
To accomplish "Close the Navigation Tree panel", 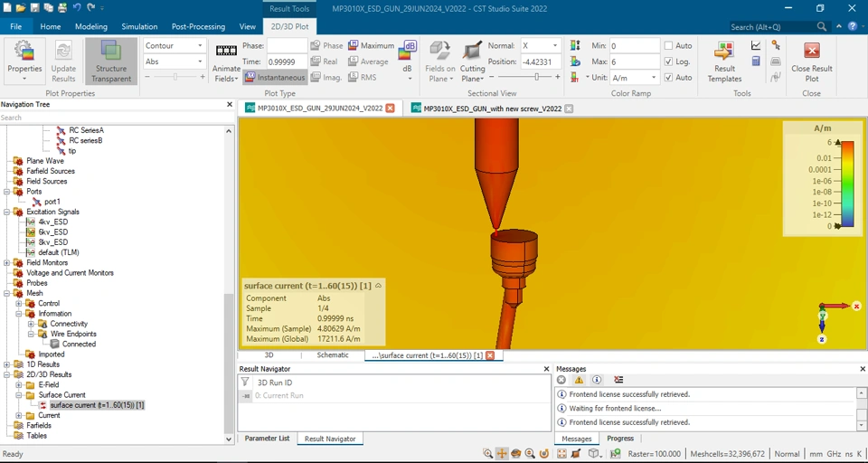I will click(230, 104).
